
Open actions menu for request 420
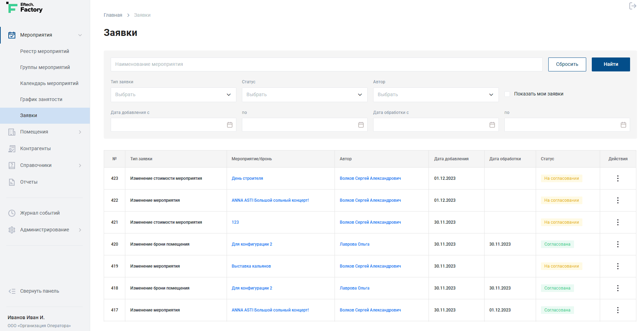(618, 244)
